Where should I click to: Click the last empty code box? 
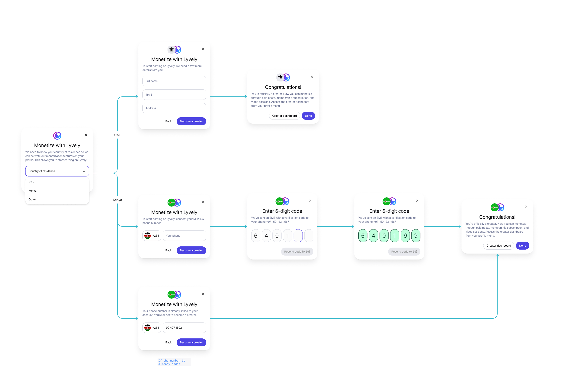click(x=309, y=236)
